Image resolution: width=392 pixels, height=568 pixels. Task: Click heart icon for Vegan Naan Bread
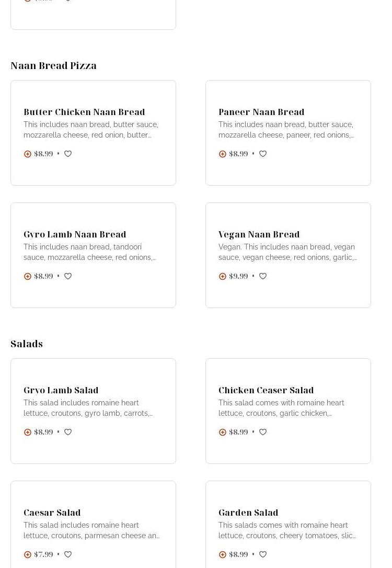pos(263,276)
